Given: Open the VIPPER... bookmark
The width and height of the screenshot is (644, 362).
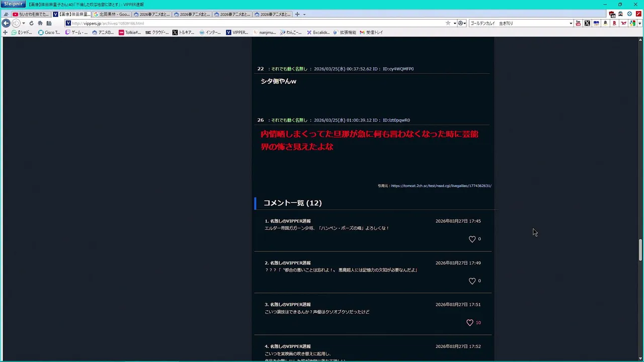Looking at the screenshot, I should click(237, 32).
